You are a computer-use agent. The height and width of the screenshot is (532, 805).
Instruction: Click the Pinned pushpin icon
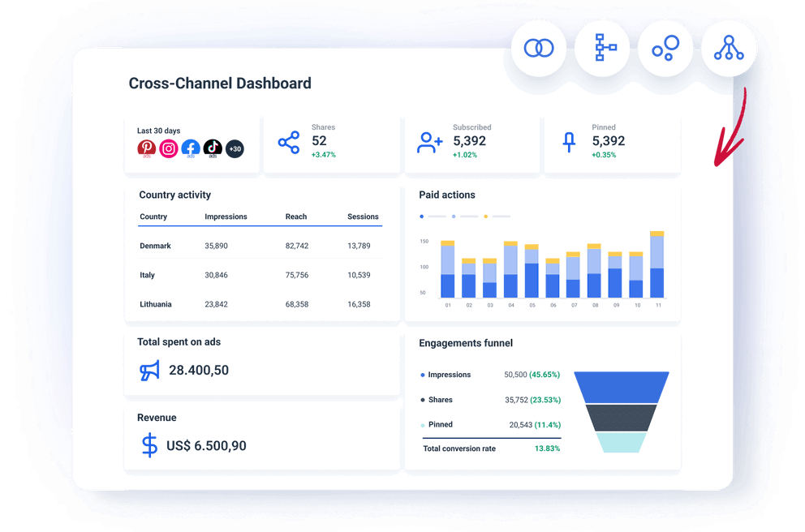tap(569, 143)
